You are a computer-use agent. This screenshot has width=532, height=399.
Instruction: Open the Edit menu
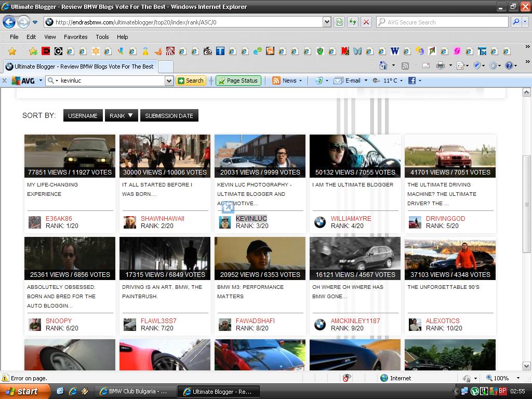pyautogui.click(x=31, y=37)
